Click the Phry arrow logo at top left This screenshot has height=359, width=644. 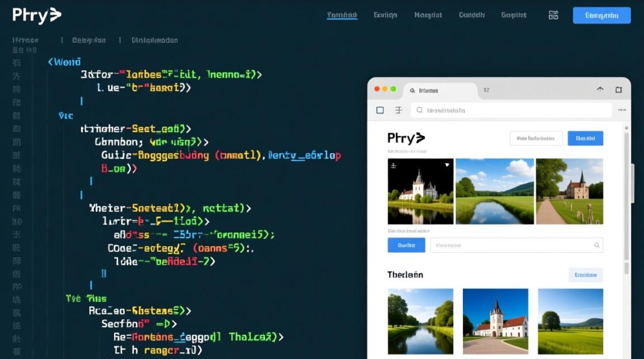[x=36, y=15]
